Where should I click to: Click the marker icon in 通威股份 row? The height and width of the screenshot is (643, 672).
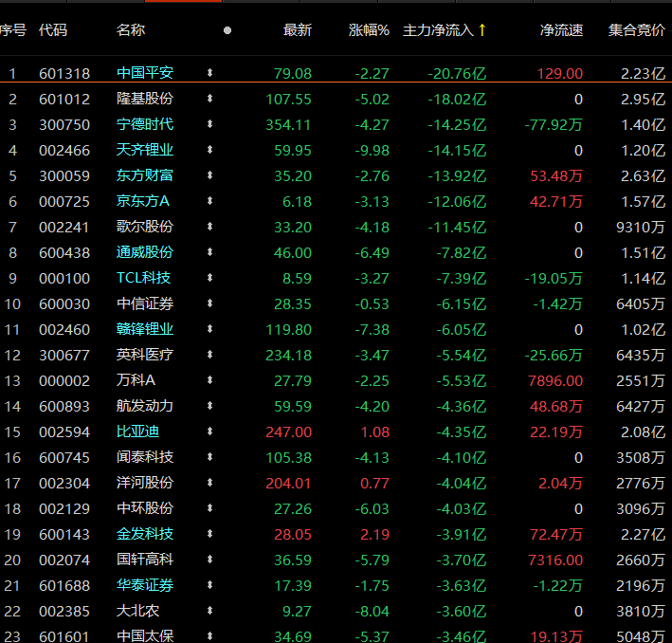pyautogui.click(x=209, y=252)
